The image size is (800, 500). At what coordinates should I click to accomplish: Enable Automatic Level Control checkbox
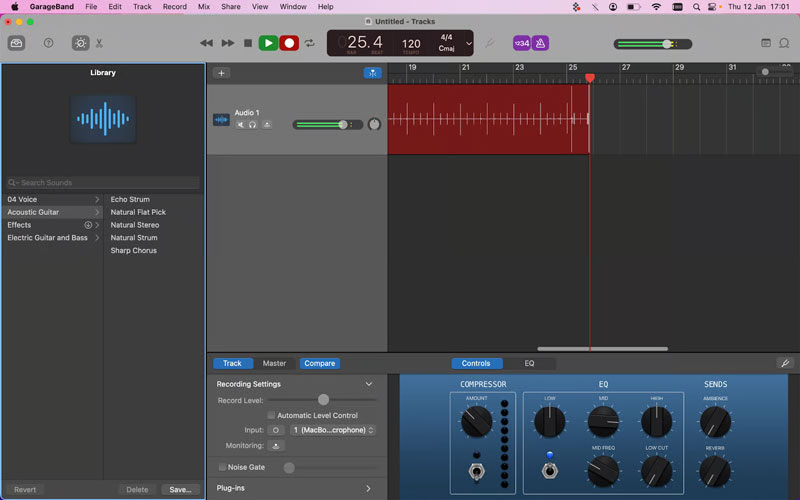coord(271,415)
